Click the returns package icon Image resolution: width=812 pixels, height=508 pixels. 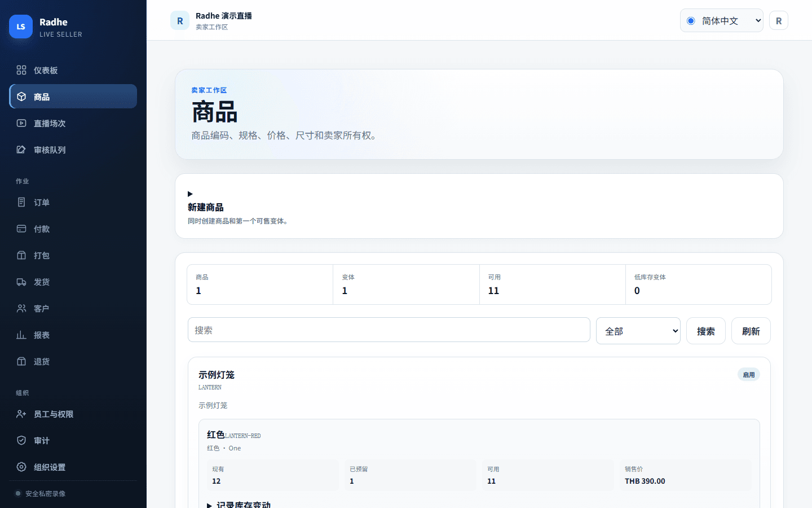point(21,361)
